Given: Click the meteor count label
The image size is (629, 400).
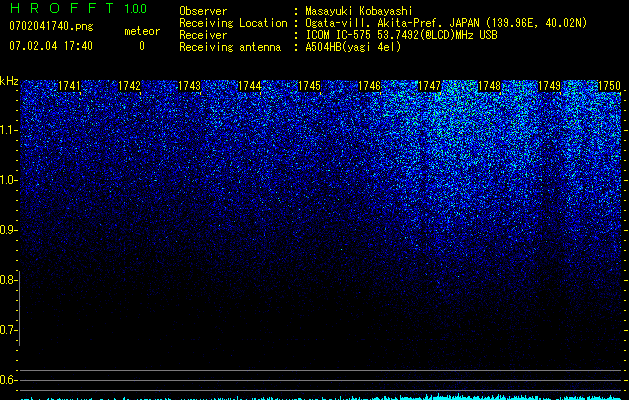Looking at the screenshot, I should [142, 31].
